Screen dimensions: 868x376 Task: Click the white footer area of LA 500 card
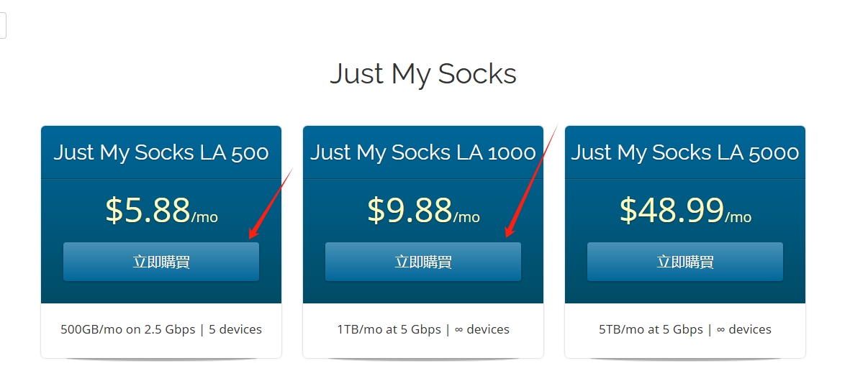tap(161, 347)
